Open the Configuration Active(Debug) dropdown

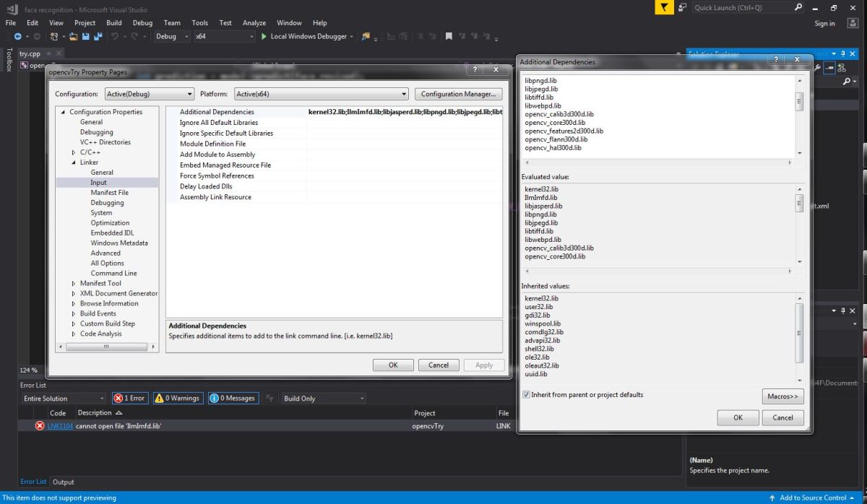[x=149, y=94]
